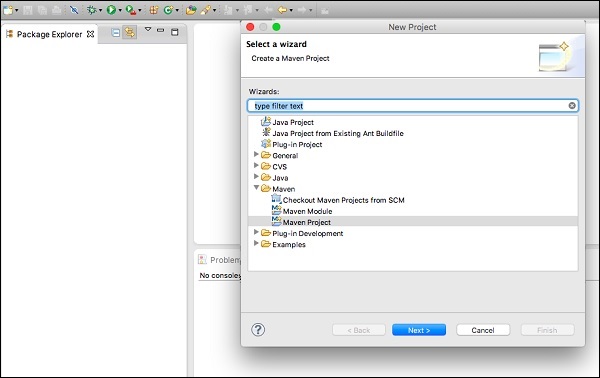Collapse the Maven wizard folder
The width and height of the screenshot is (600, 378).
256,187
